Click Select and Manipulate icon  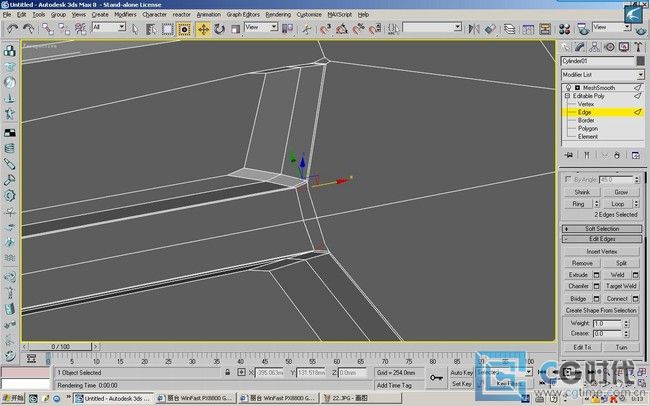tap(307, 29)
